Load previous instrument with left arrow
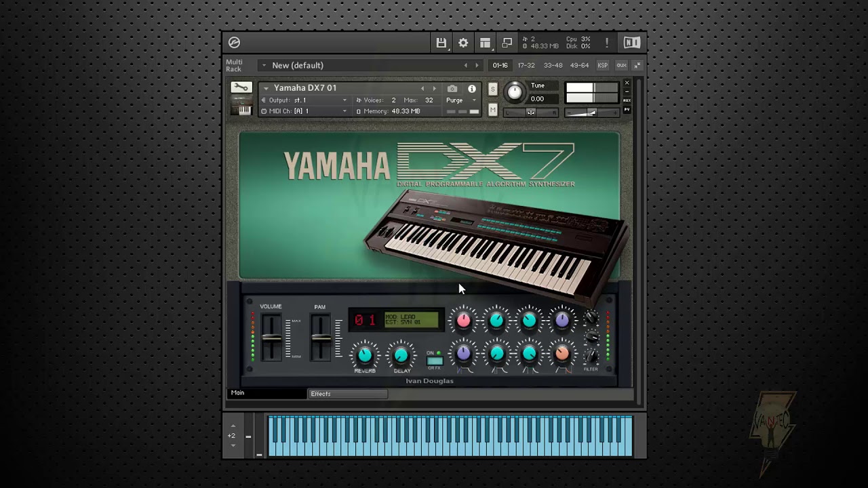This screenshot has height=488, width=868. coord(422,89)
